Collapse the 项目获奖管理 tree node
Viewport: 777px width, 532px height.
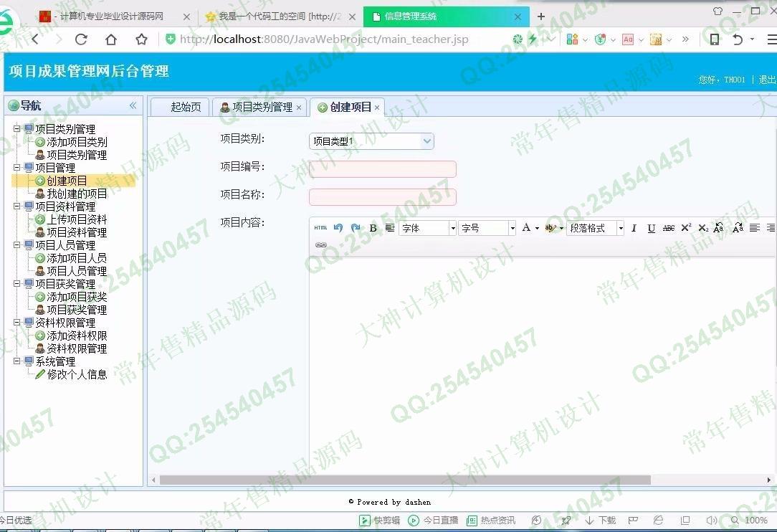(x=17, y=283)
